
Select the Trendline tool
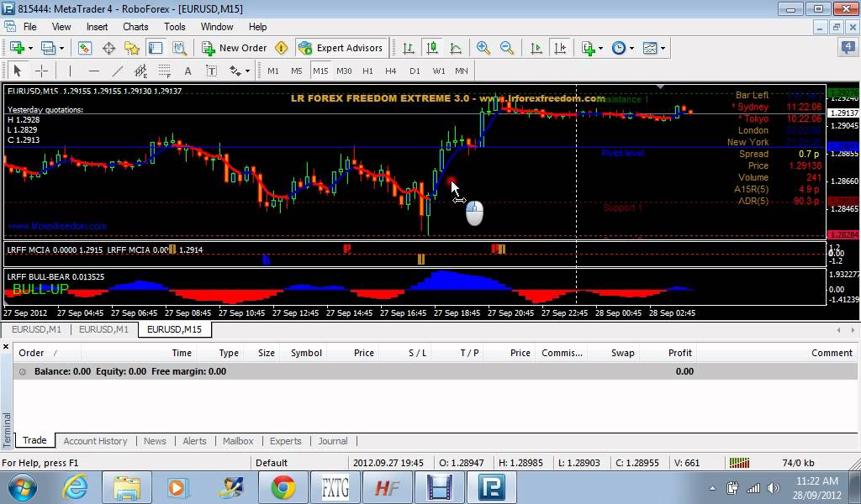tap(118, 71)
